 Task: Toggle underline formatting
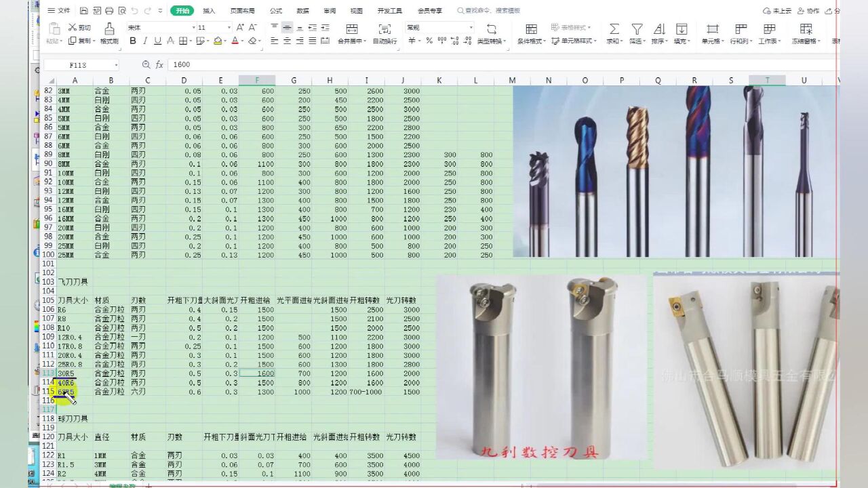click(x=157, y=41)
